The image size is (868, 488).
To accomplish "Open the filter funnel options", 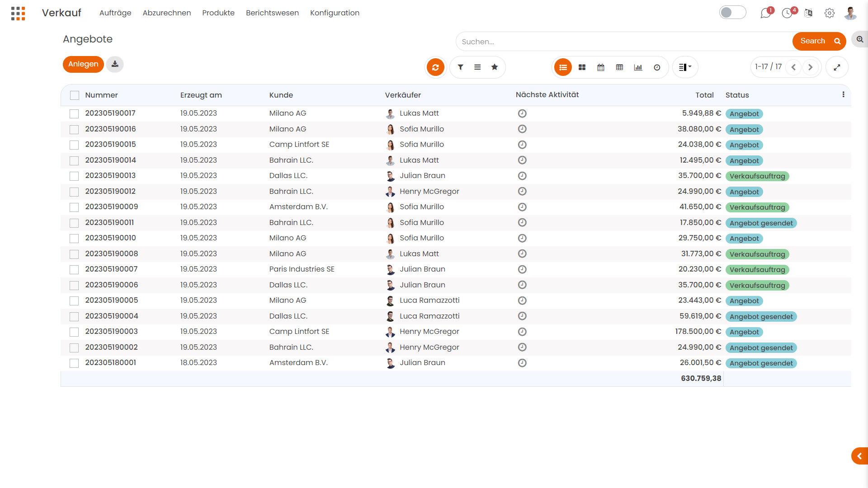I will pos(460,67).
